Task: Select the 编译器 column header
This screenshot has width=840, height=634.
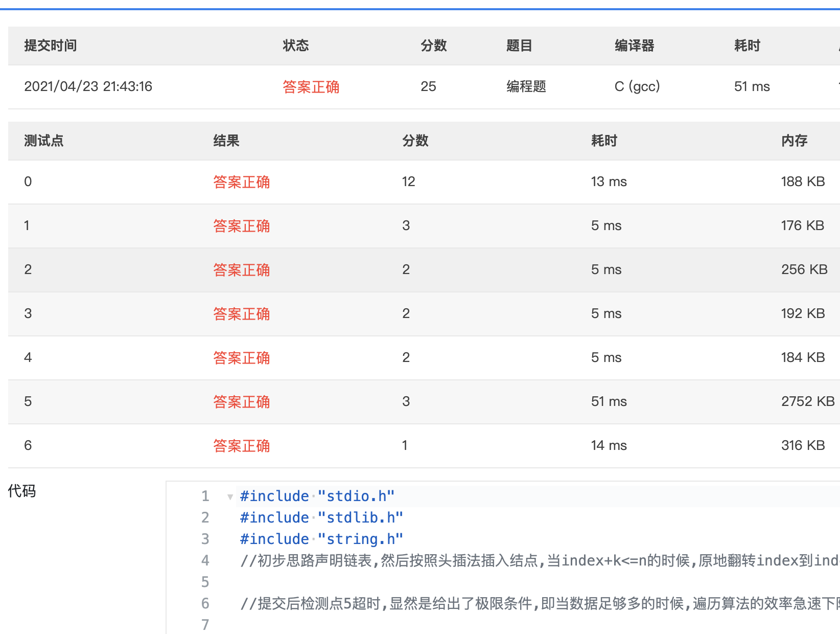Action: [x=635, y=46]
